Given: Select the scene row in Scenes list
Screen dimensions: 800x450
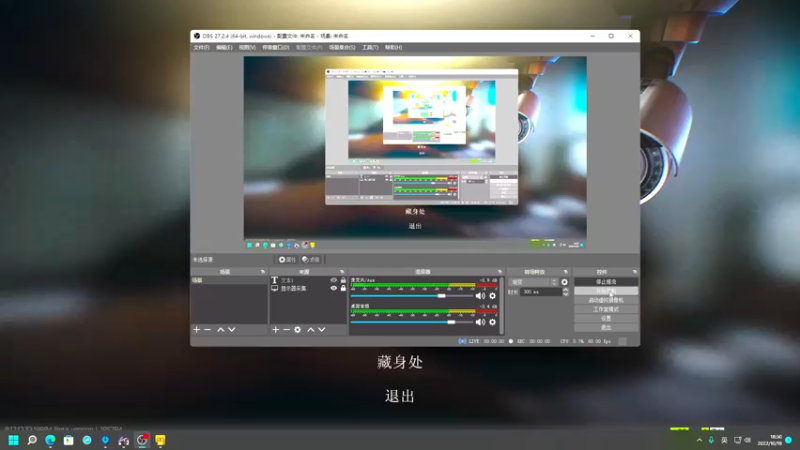Looking at the screenshot, I should click(x=229, y=280).
